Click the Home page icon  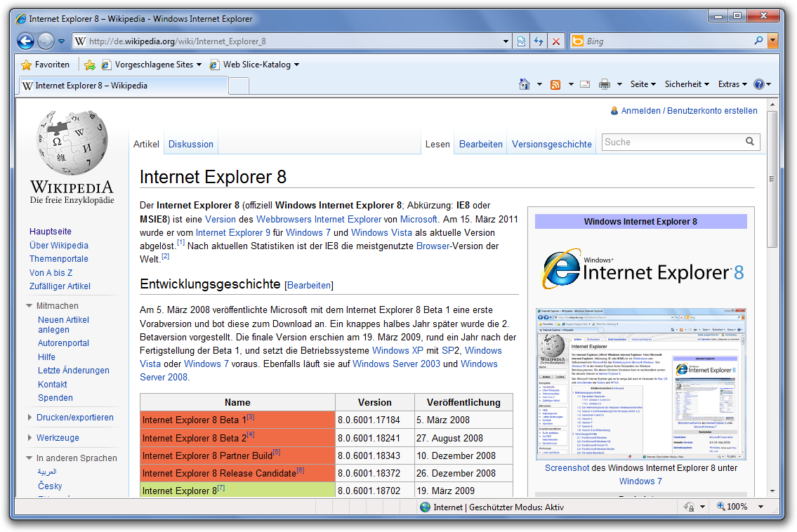click(x=525, y=84)
